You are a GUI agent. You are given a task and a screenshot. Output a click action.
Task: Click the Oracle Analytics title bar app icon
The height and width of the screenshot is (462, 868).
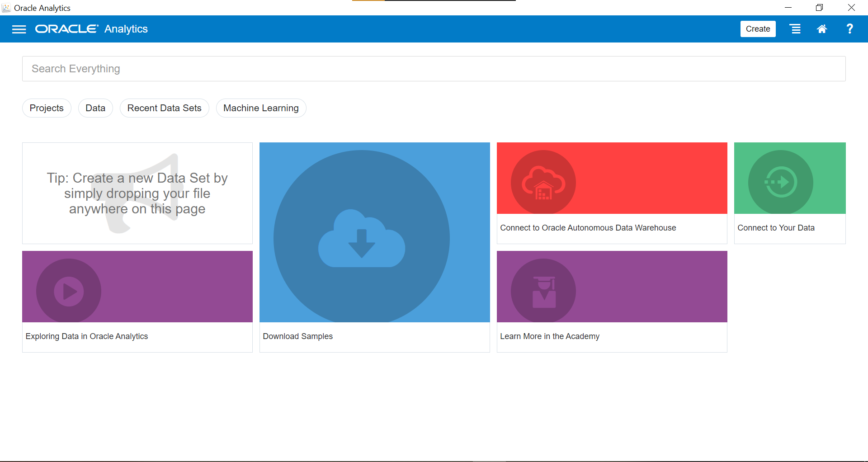[x=6, y=8]
